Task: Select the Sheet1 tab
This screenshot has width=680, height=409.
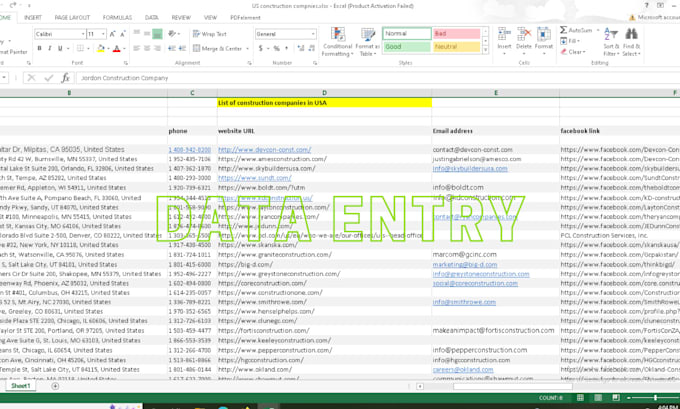Action: tap(20, 386)
